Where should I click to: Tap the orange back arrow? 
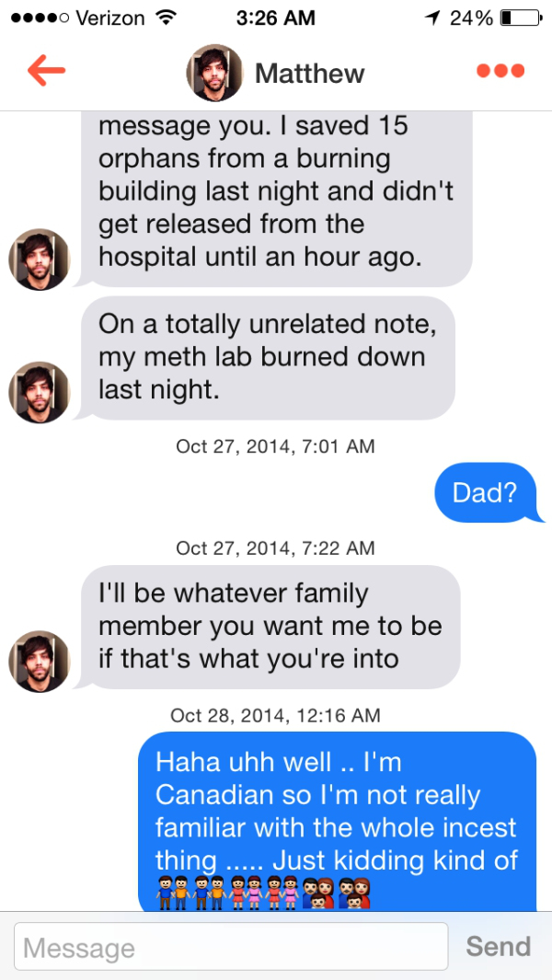point(47,72)
